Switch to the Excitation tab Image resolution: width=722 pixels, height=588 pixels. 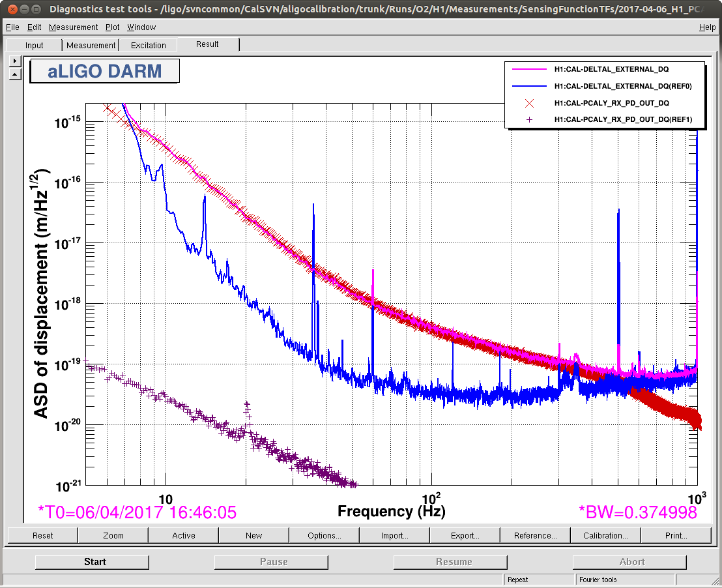point(149,45)
